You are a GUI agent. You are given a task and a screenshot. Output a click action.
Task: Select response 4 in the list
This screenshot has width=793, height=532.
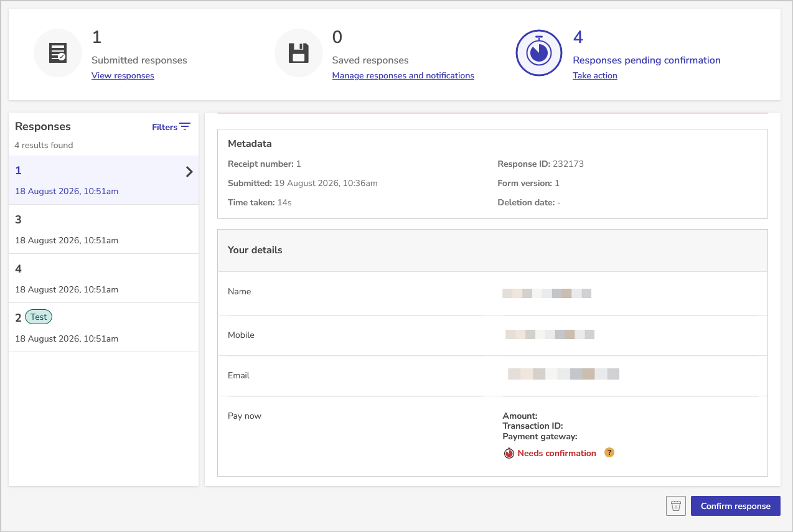tap(103, 278)
